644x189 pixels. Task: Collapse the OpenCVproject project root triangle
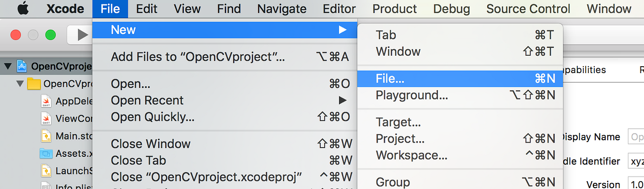click(7, 66)
